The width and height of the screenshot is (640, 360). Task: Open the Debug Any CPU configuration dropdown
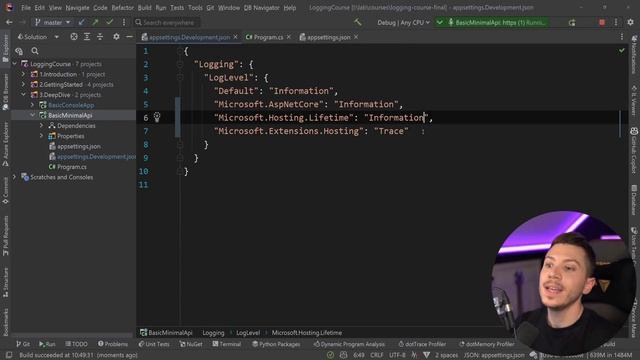click(403, 22)
